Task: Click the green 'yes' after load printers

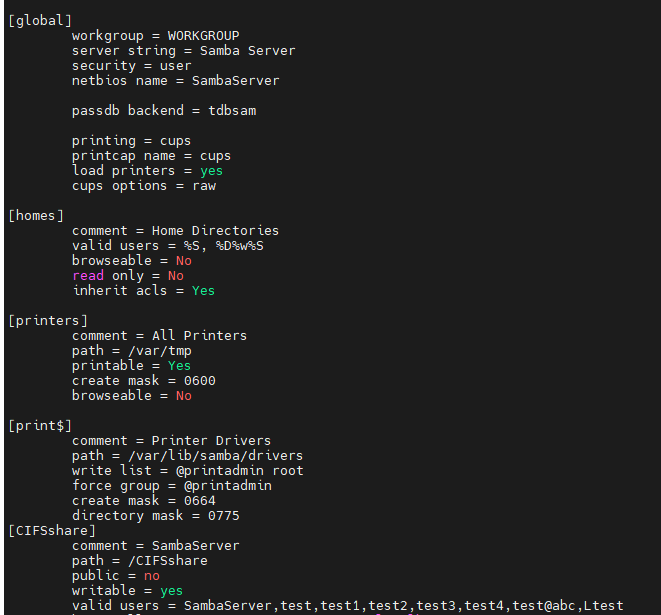Action: click(211, 170)
